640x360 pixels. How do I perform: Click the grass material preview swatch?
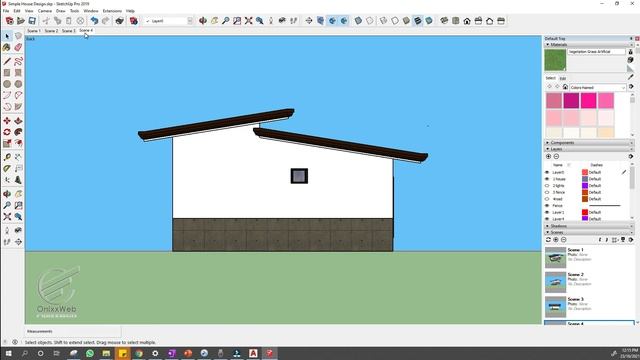point(555,60)
